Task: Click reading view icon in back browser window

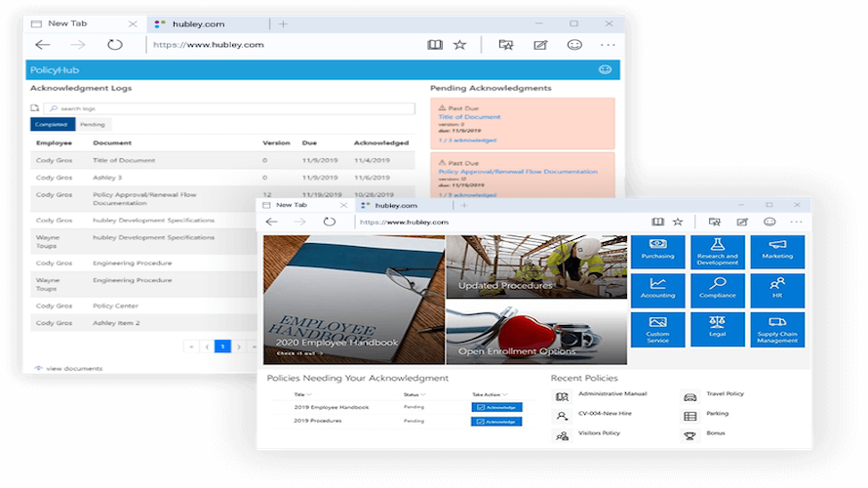Action: (435, 45)
